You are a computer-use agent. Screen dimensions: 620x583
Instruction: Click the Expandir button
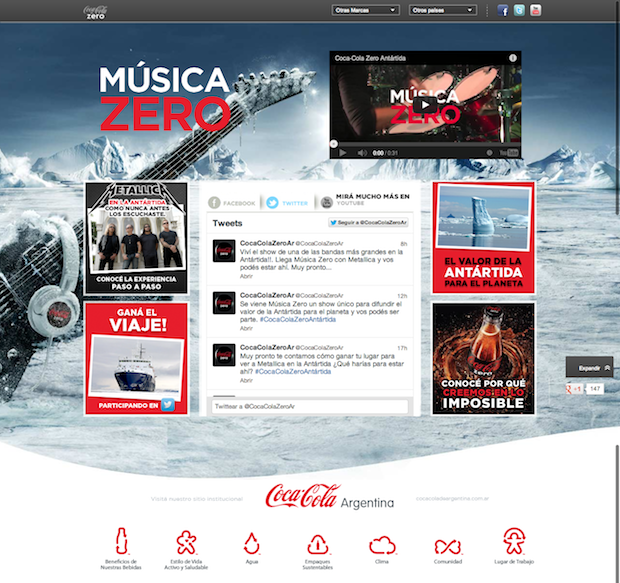[589, 368]
